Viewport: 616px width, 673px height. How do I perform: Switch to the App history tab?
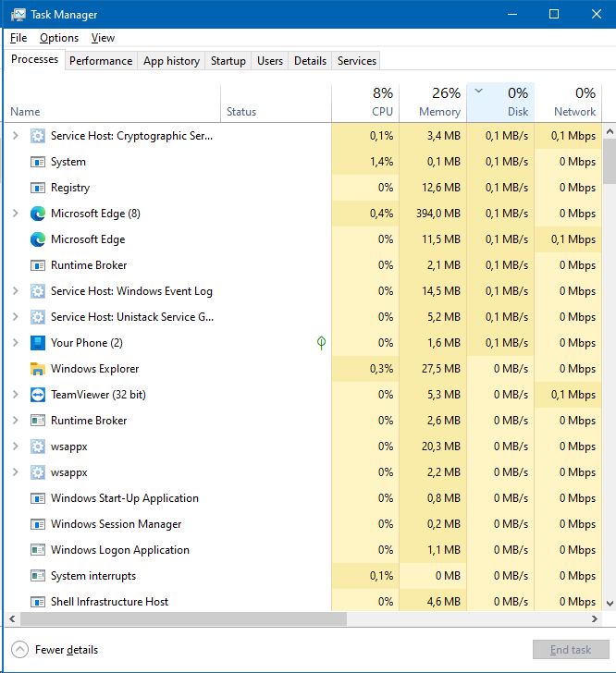point(171,61)
